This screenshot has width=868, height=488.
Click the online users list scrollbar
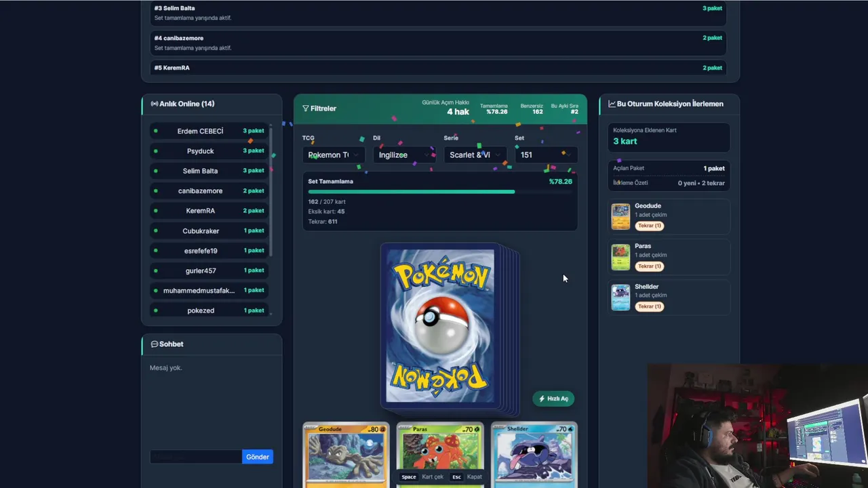click(x=271, y=190)
